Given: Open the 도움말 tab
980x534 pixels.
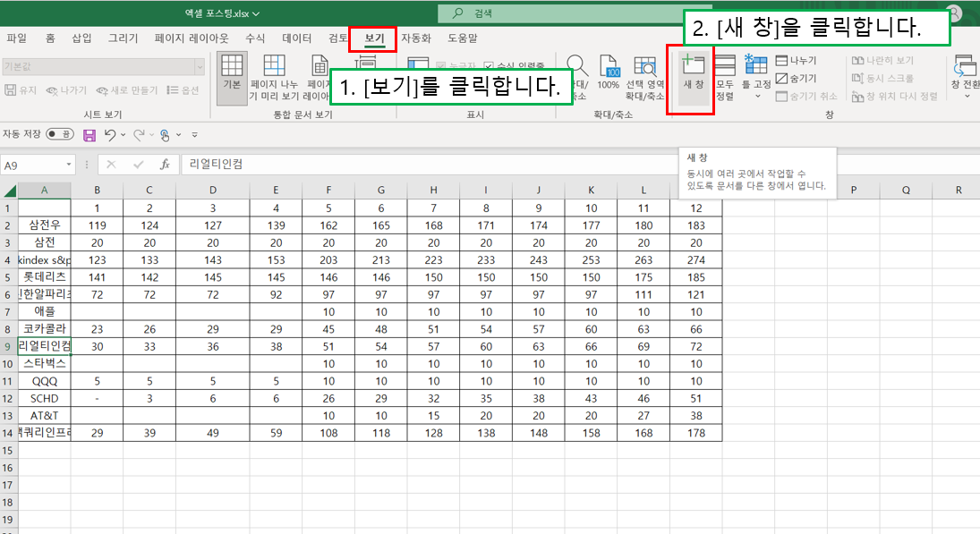Looking at the screenshot, I should (x=463, y=38).
